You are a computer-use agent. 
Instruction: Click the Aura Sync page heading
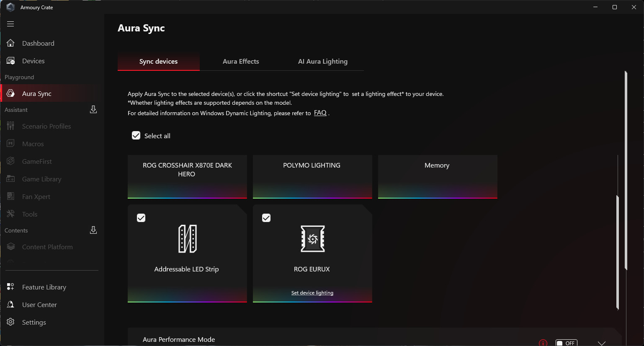pyautogui.click(x=141, y=28)
